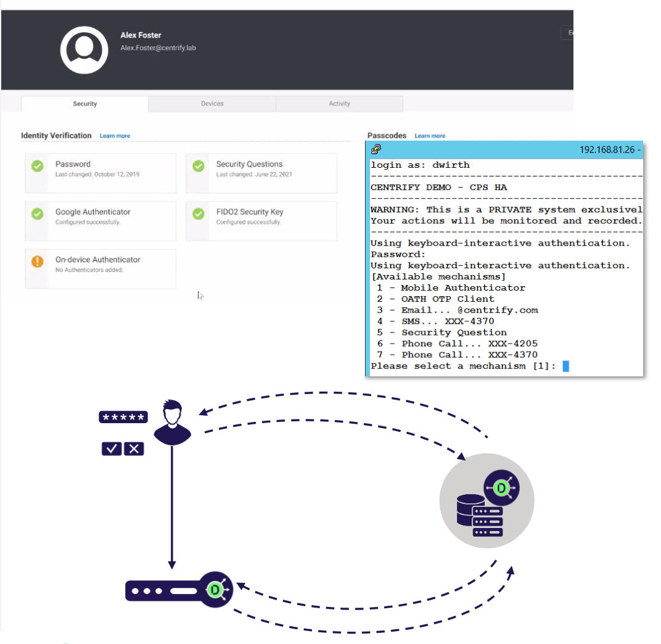This screenshot has height=644, width=661.
Task: Open the Password verification card
Action: point(101,173)
